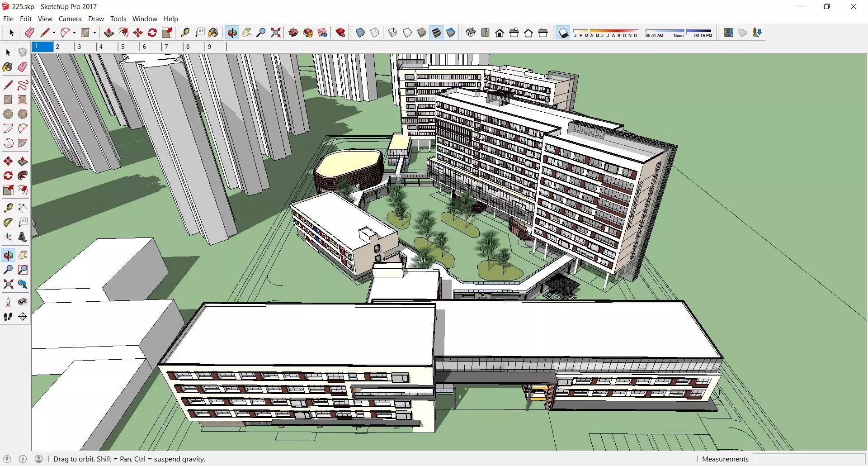This screenshot has width=868, height=466.
Task: Pick the Protractor tool
Action: click(8, 222)
